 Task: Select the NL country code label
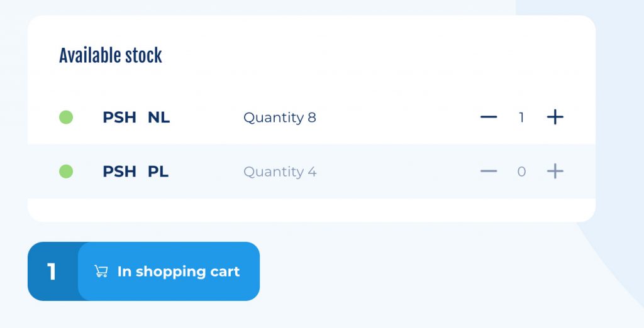click(x=158, y=118)
